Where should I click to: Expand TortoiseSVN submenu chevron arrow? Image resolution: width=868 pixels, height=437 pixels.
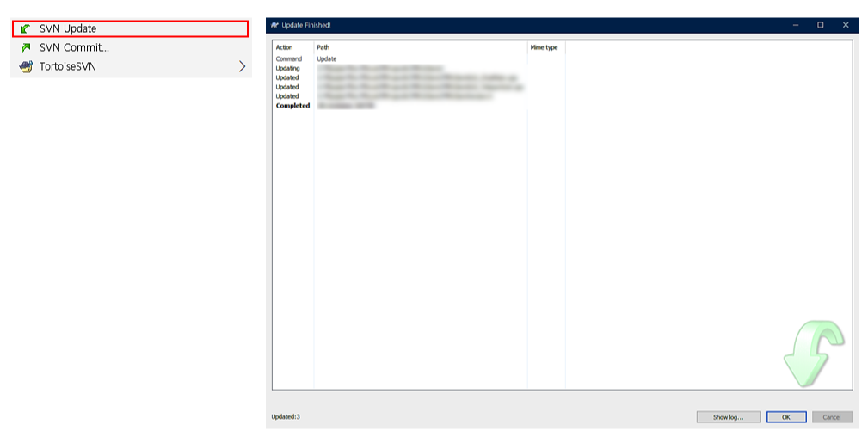click(242, 66)
